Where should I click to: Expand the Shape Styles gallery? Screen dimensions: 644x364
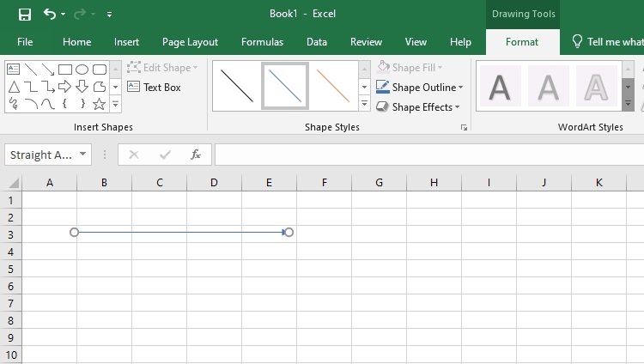(x=364, y=103)
